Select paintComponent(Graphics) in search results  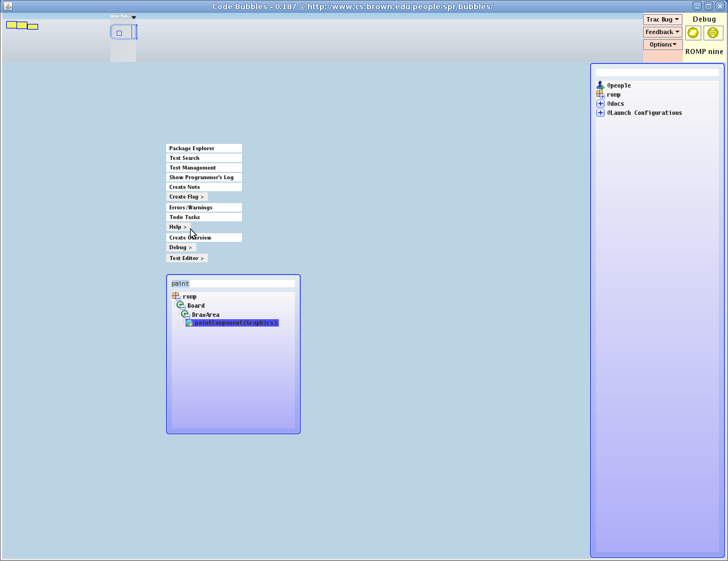point(236,323)
